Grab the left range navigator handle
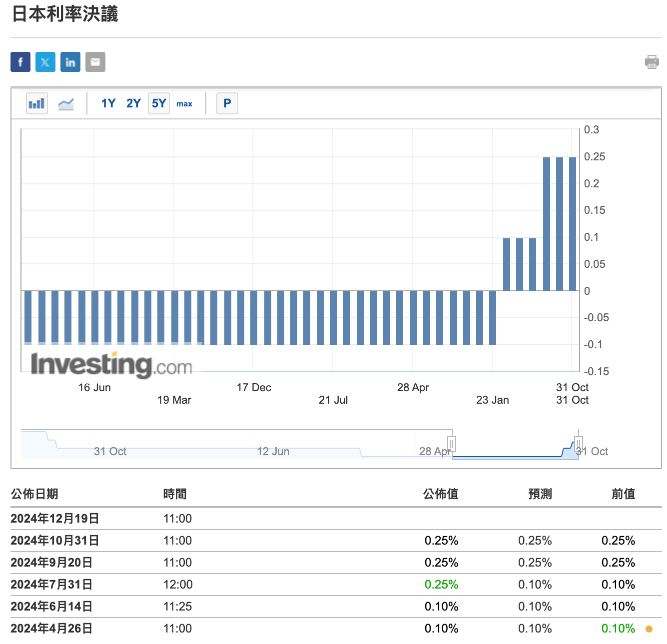667x644 pixels. tap(452, 444)
